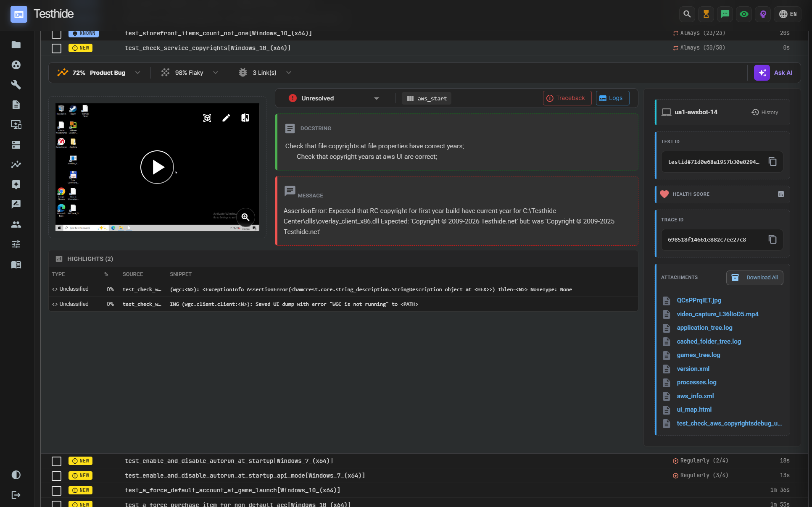
Task: Open the wrench tools sidebar icon
Action: point(16,84)
